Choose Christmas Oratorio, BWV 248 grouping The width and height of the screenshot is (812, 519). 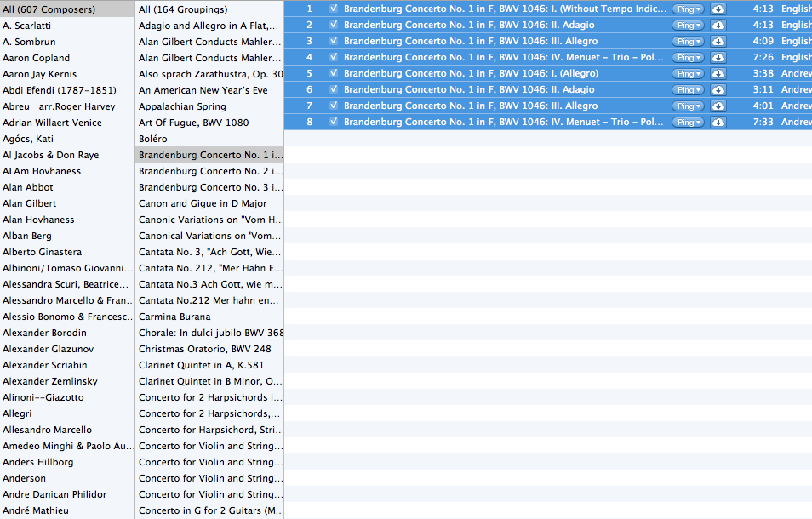209,349
